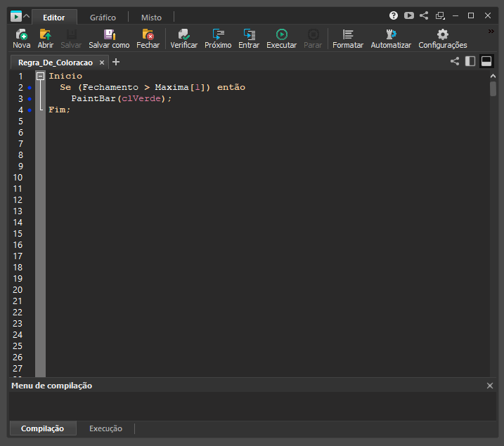The height and width of the screenshot is (446, 504).
Task: Step to next line with Próximo
Action: (x=218, y=39)
